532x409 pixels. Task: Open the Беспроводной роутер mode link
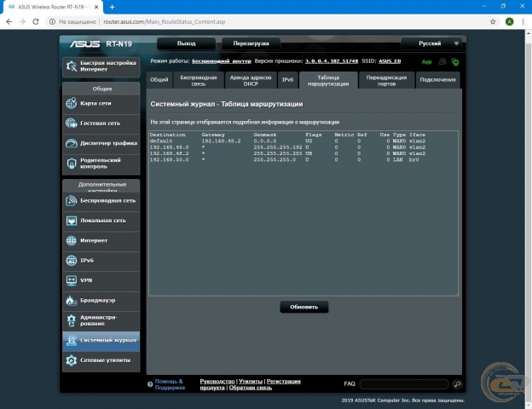click(222, 61)
